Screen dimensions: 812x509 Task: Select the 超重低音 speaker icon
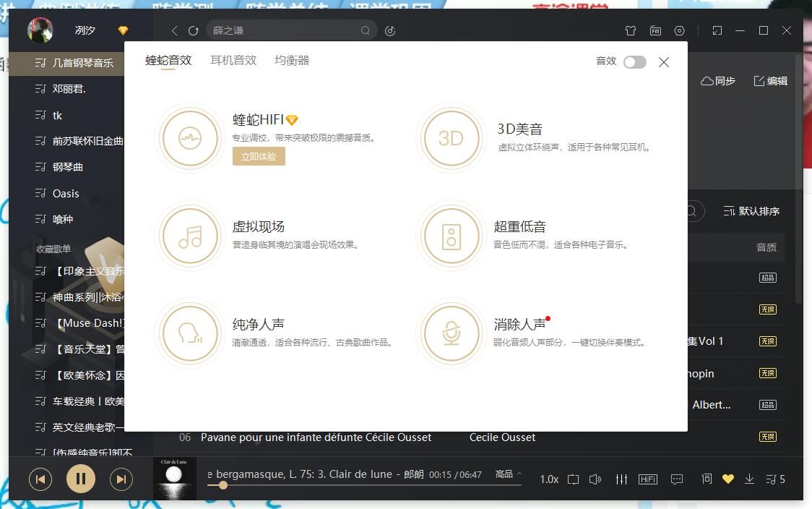pos(451,236)
